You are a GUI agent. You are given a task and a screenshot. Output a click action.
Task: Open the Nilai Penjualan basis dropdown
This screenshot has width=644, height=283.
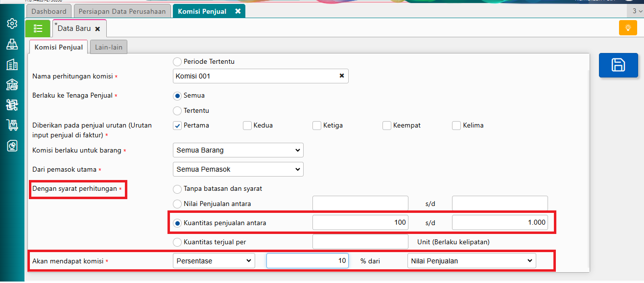(472, 261)
